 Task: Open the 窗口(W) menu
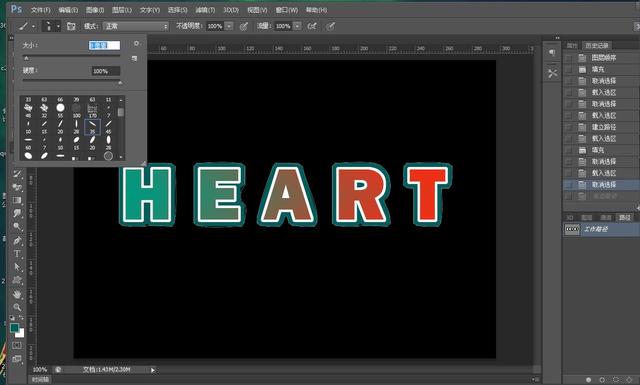287,10
